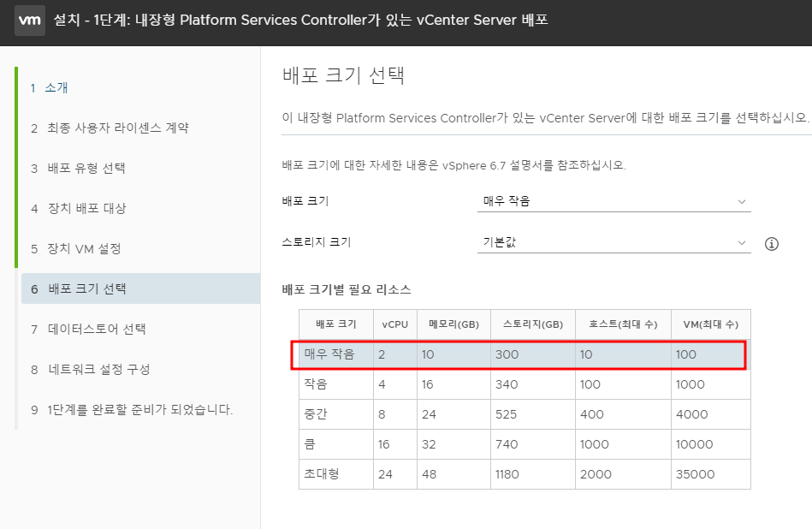Select step 7 데이터스토어 선택
The height and width of the screenshot is (529, 812).
pos(88,329)
